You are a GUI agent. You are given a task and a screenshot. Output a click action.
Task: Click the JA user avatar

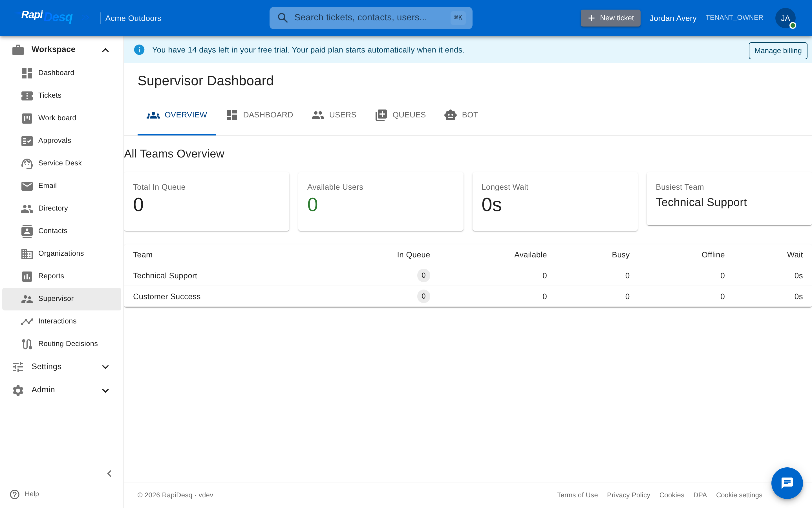point(785,18)
